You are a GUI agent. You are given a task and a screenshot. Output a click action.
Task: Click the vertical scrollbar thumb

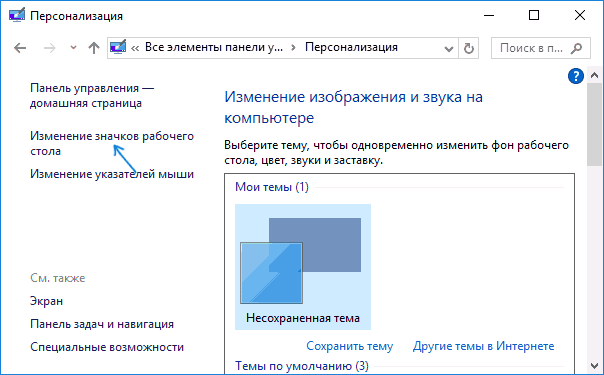click(594, 124)
